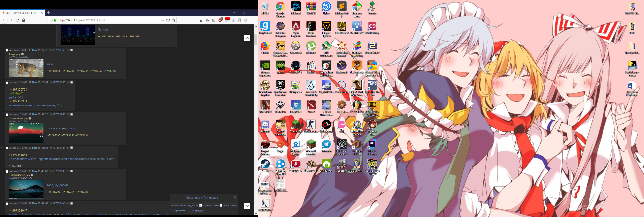Open the Firefox hamburger menu
Viewport: 644px width, 217px height.
pos(254,20)
